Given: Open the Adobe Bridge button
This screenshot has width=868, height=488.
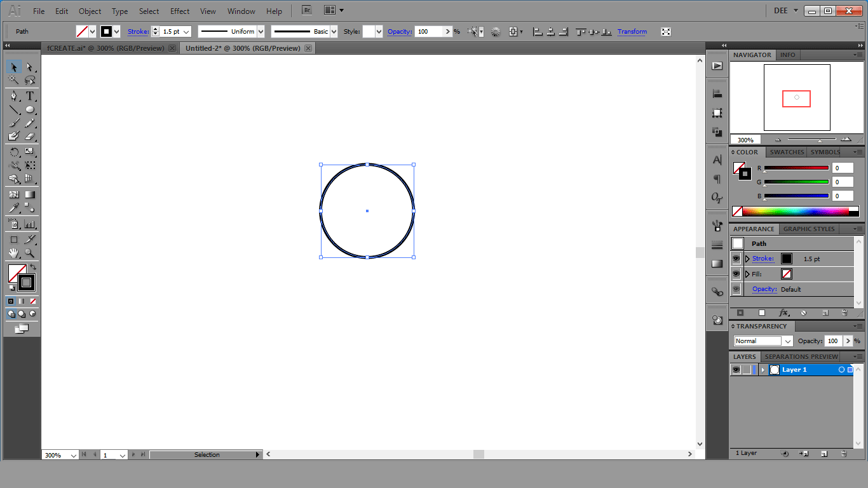Looking at the screenshot, I should 307,10.
